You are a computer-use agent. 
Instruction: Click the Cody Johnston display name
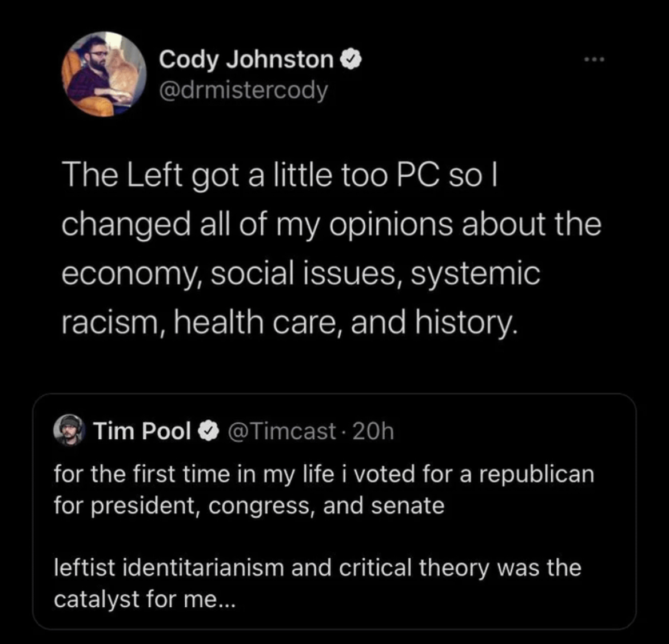pos(246,59)
